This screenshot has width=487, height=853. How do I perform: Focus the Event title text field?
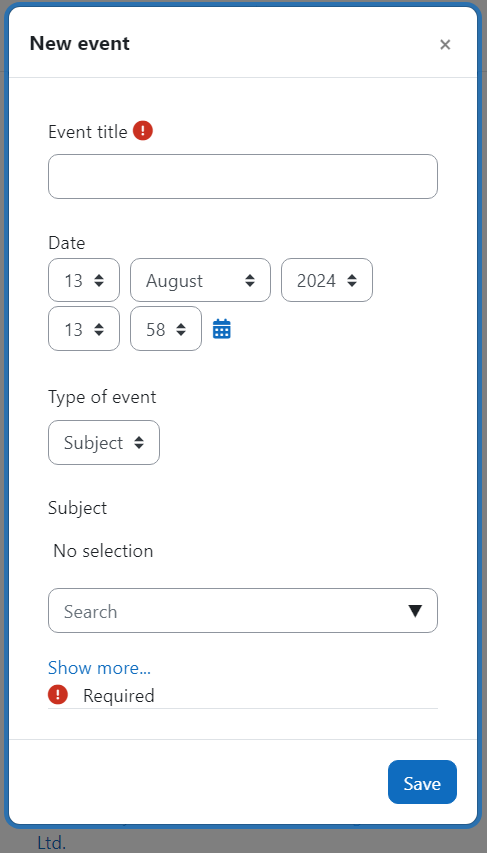pos(243,176)
